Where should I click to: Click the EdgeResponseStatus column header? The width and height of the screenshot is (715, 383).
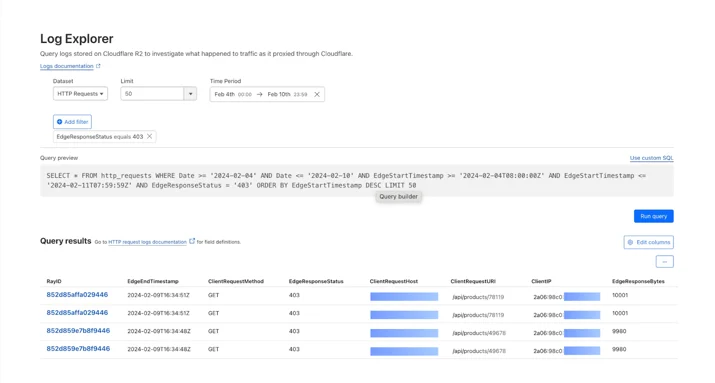tap(316, 281)
